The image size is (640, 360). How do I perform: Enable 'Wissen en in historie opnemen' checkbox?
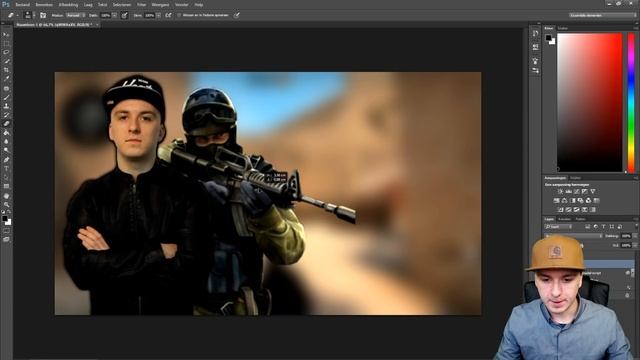click(x=179, y=15)
